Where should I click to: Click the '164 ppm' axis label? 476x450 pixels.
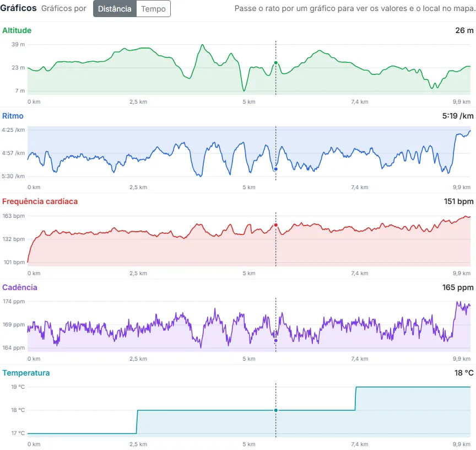[14, 347]
